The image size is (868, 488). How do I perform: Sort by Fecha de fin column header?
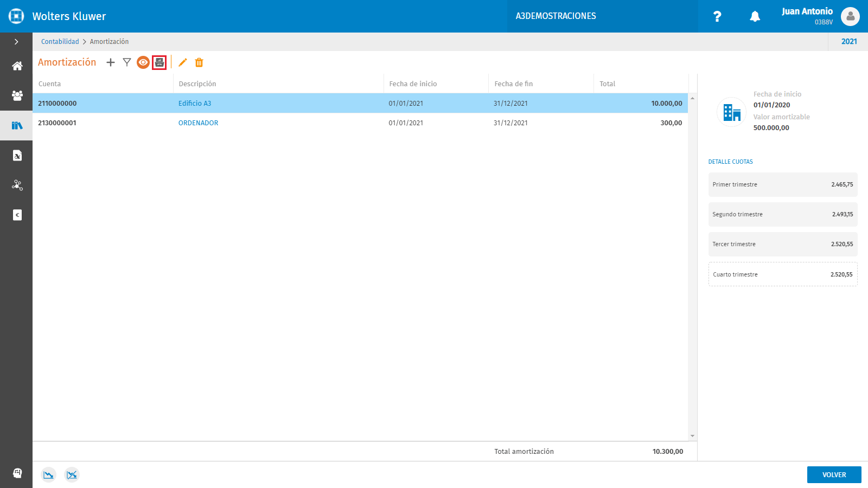(x=541, y=84)
